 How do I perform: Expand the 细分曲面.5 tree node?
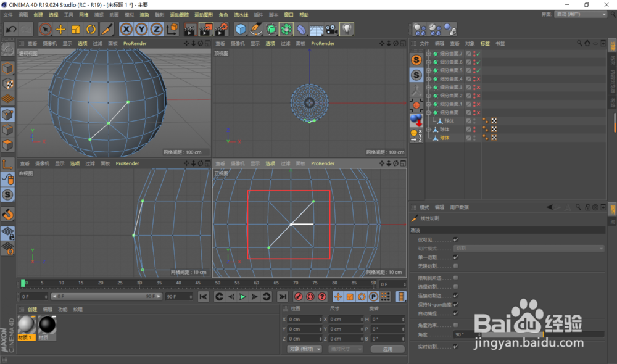(429, 70)
